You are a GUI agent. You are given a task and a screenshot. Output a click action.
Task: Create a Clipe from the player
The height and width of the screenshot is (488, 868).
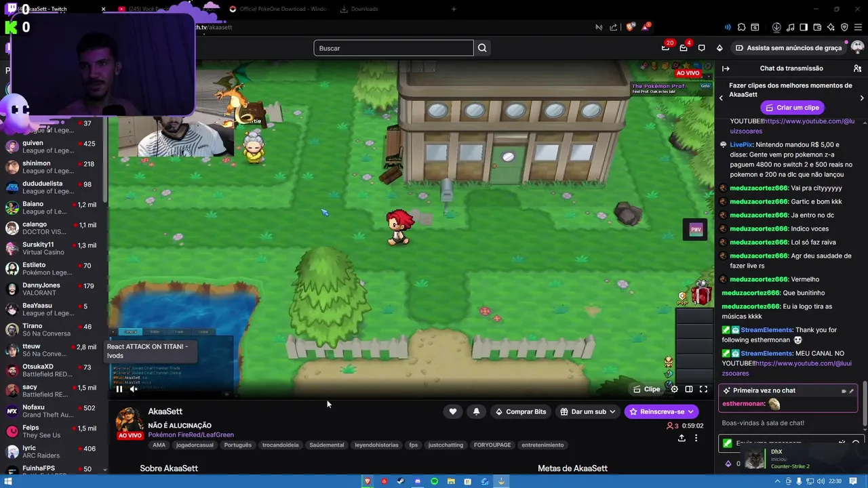646,389
